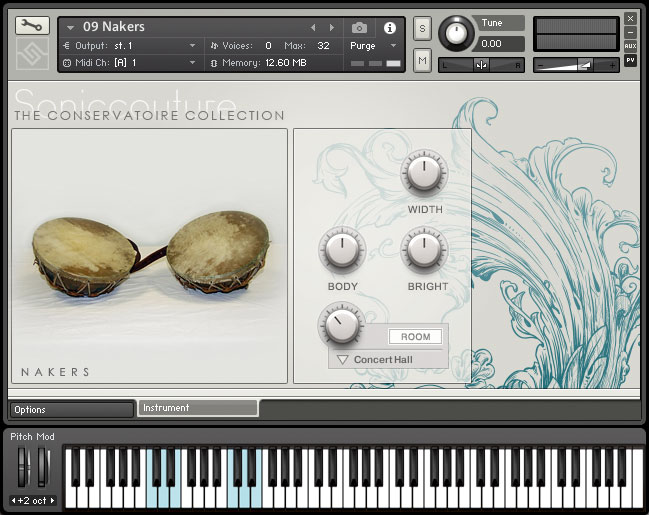
Task: Click the rightmost purge status indicator bar
Action: pyautogui.click(x=393, y=63)
